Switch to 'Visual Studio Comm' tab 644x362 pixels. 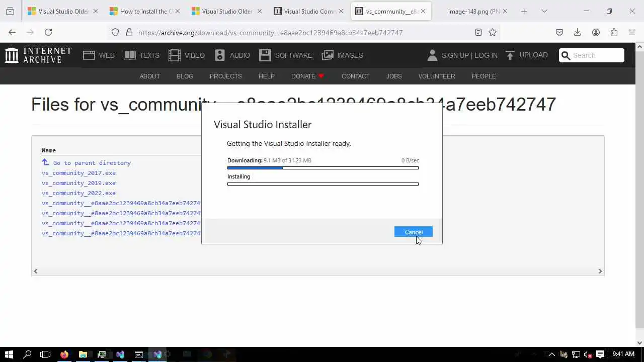[309, 11]
